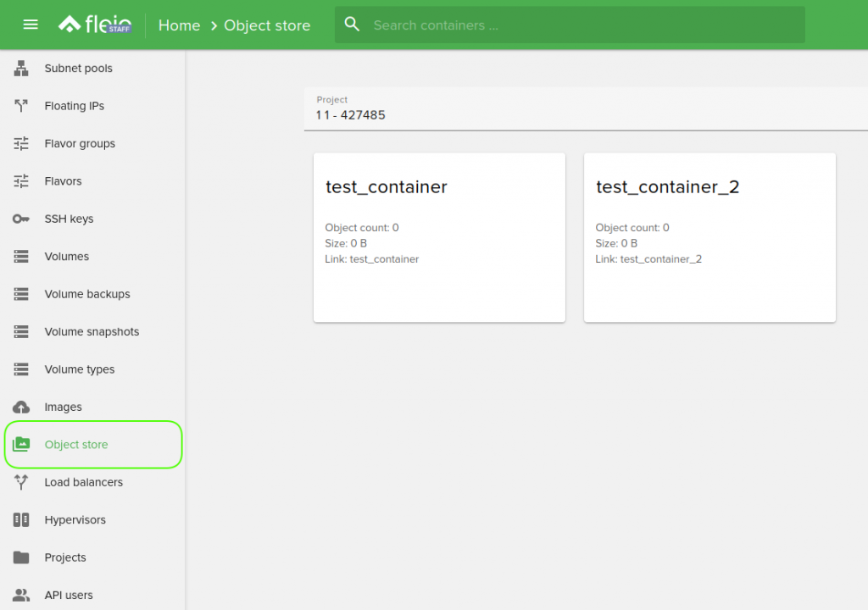Open the test_container card
The height and width of the screenshot is (610, 868).
[439, 237]
